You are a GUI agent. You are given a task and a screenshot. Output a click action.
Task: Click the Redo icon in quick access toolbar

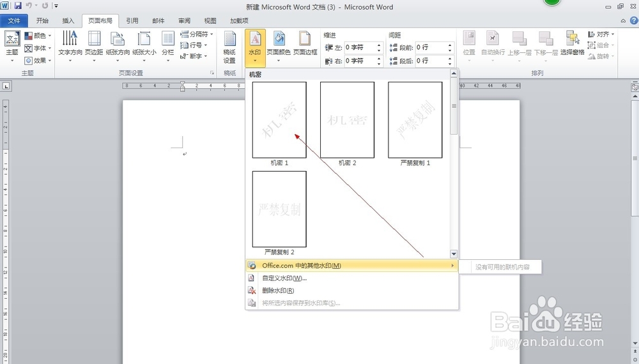(x=45, y=6)
